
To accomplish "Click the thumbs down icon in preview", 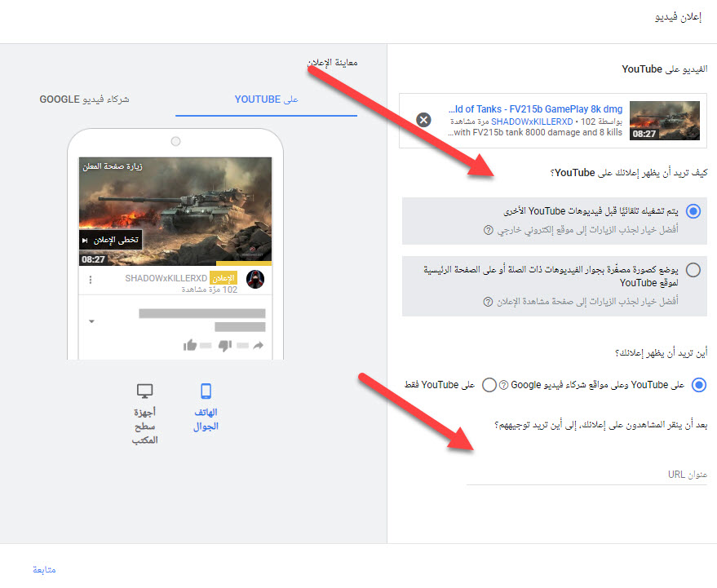I will tap(225, 346).
